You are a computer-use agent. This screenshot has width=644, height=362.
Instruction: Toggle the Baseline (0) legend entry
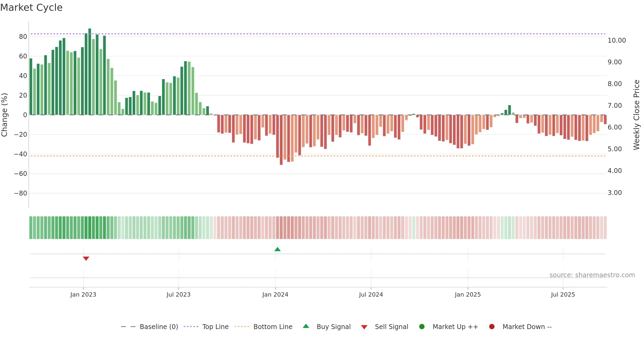[149, 327]
